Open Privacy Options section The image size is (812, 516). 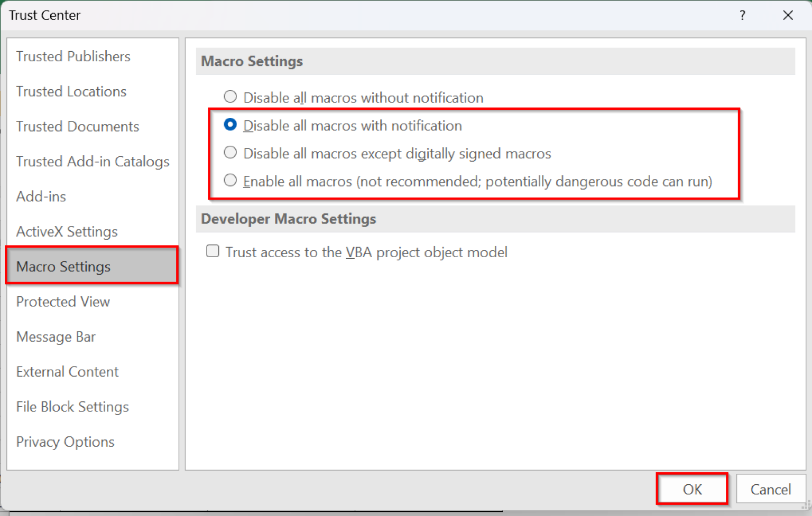pos(65,442)
